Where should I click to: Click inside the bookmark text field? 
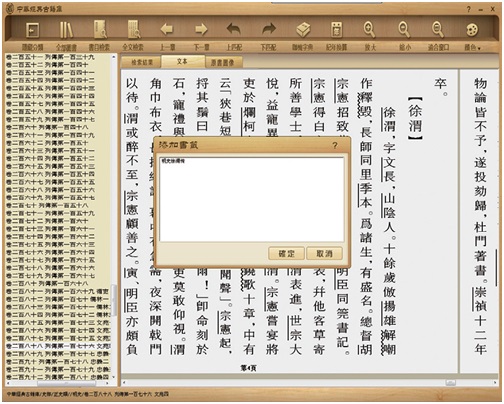click(252, 199)
